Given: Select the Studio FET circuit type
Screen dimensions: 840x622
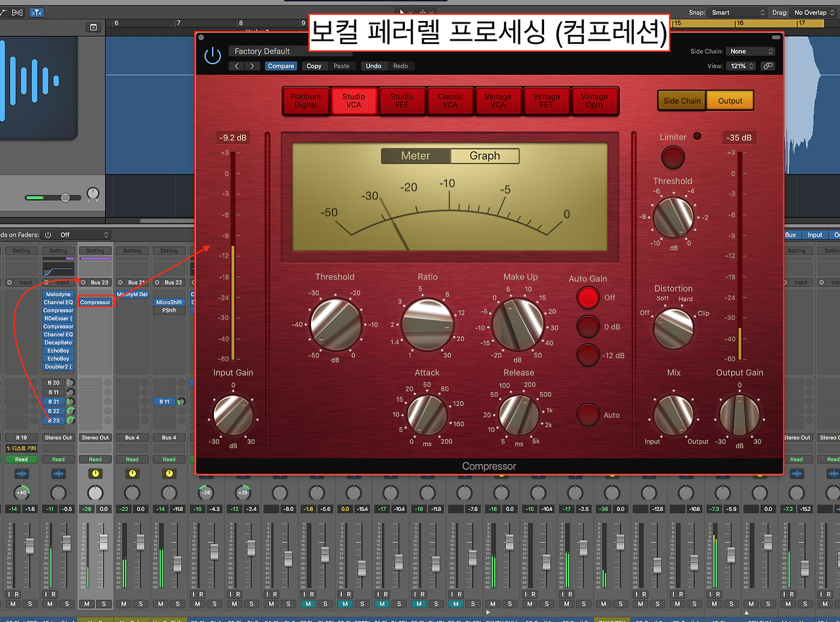Looking at the screenshot, I should point(402,100).
